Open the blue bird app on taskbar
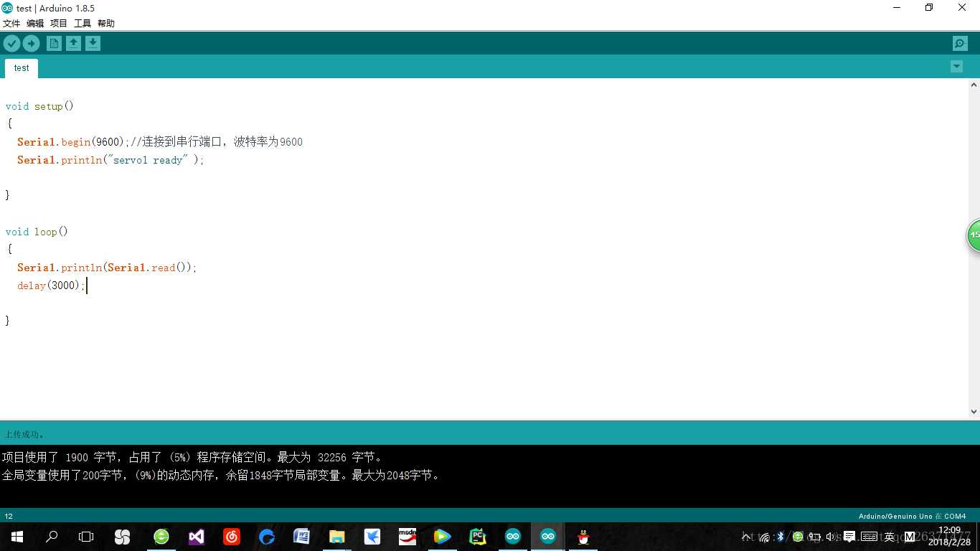 (372, 537)
